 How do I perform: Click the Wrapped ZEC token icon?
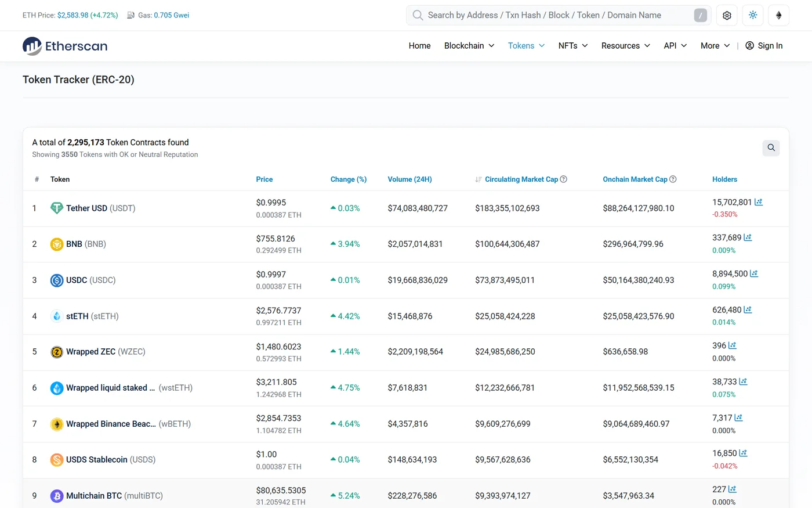point(57,352)
